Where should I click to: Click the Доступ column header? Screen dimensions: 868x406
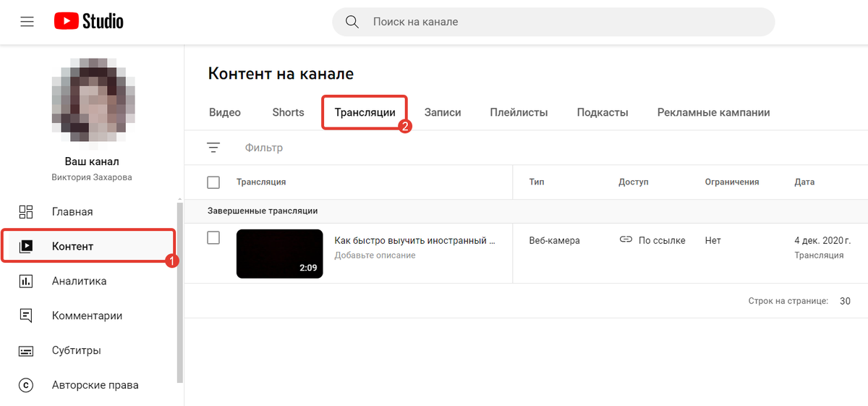click(634, 182)
